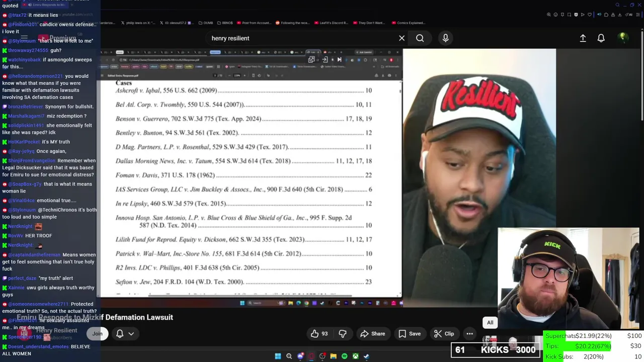Save the video to a playlist
Viewport: 644px width, 362px height.
[410, 333]
